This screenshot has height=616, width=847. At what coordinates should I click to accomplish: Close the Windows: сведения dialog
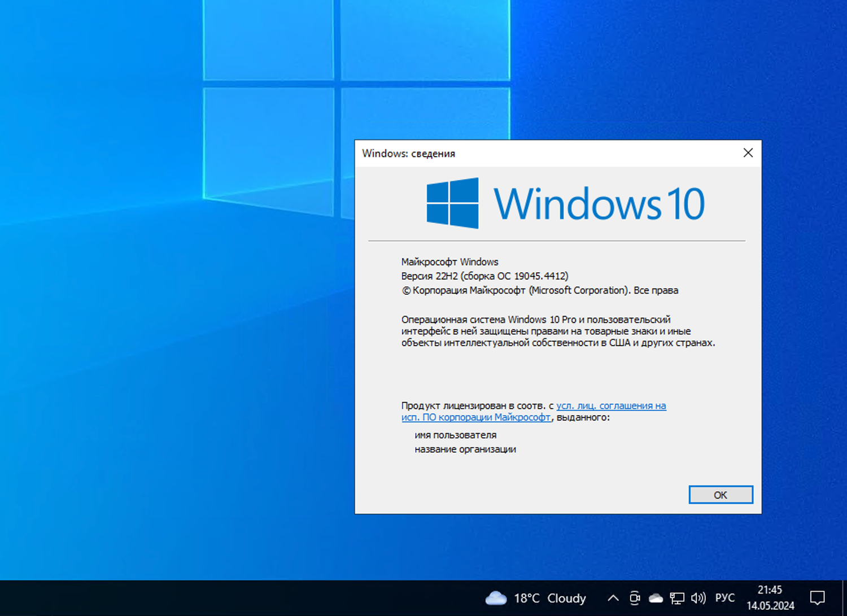(x=748, y=152)
